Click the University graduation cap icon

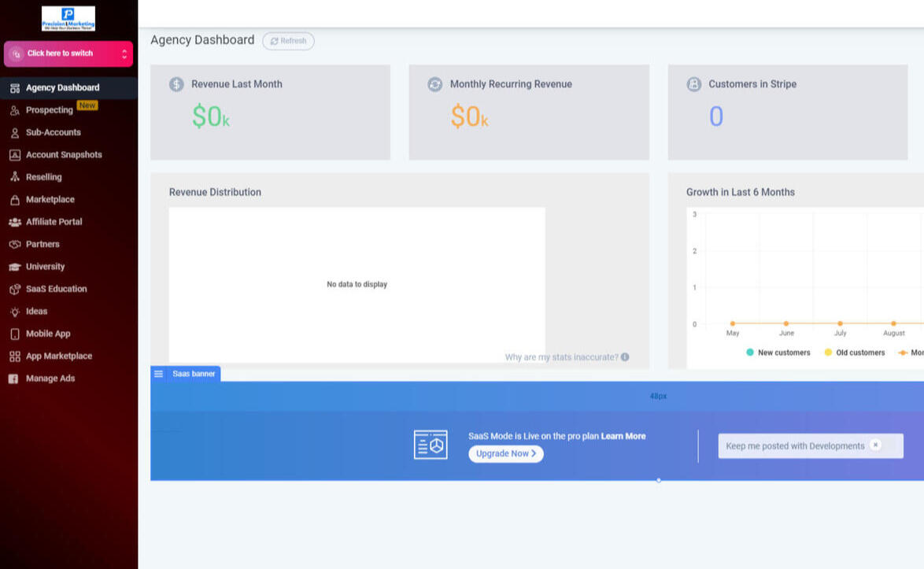coord(15,267)
